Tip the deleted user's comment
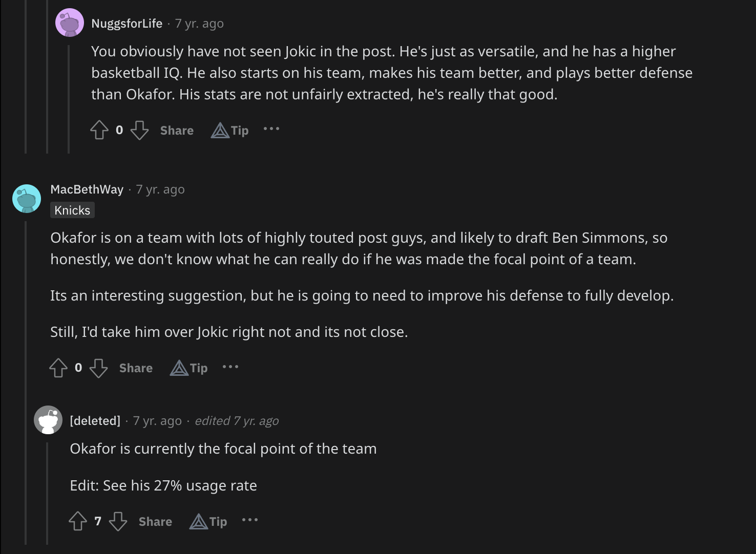The height and width of the screenshot is (554, 756). pyautogui.click(x=208, y=521)
